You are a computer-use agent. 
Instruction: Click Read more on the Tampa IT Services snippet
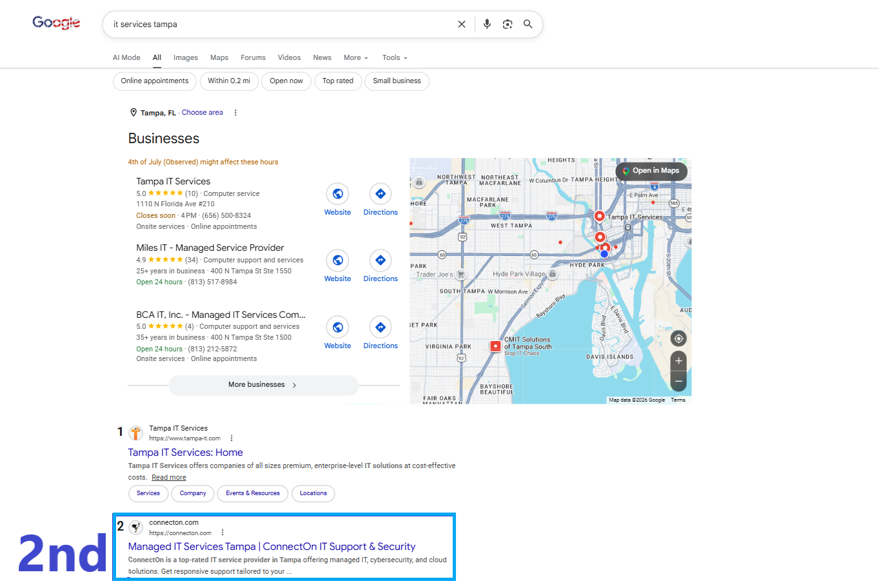[169, 478]
